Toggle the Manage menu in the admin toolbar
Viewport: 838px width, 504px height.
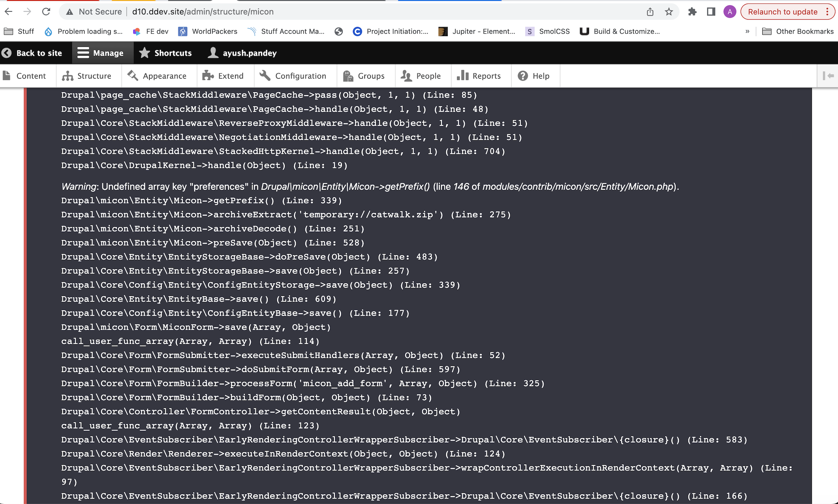tap(102, 53)
